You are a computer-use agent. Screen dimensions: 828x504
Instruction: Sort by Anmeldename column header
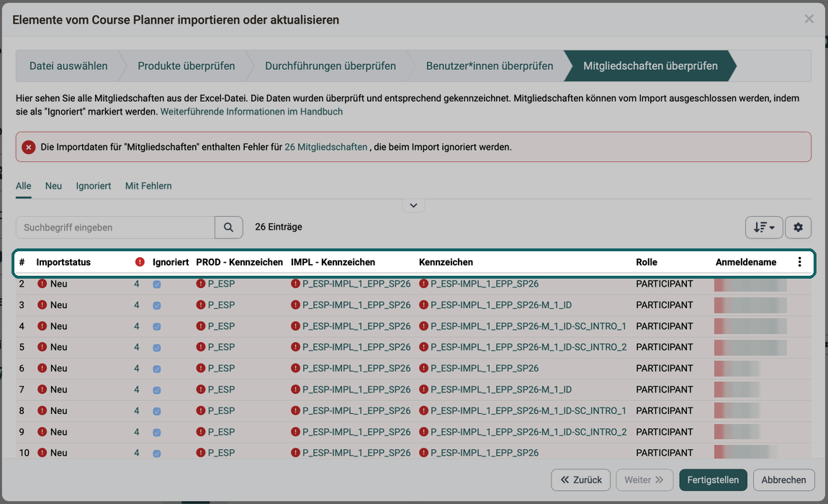click(x=746, y=262)
